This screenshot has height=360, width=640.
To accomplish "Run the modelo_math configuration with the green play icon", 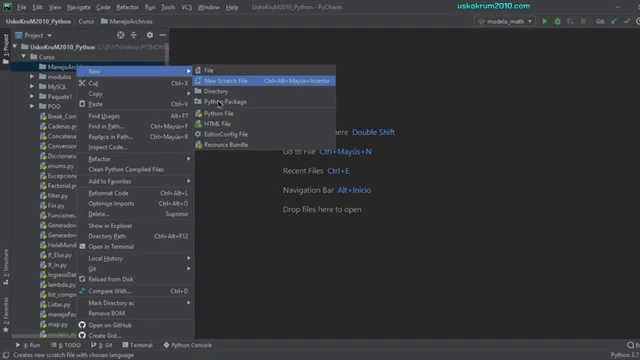I will 544,21.
